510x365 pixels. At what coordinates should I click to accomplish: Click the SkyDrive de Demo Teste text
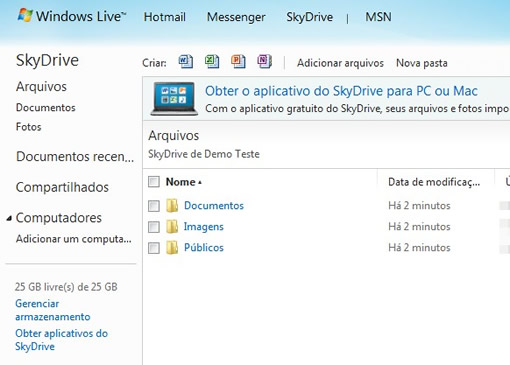(204, 154)
